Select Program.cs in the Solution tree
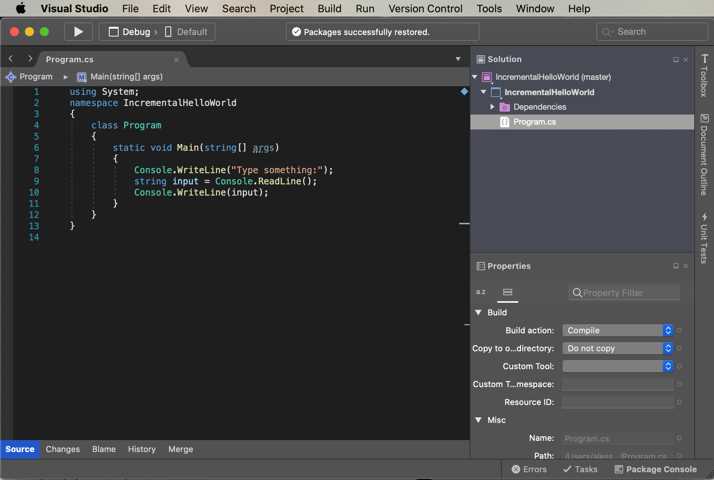This screenshot has width=714, height=480. point(581,122)
